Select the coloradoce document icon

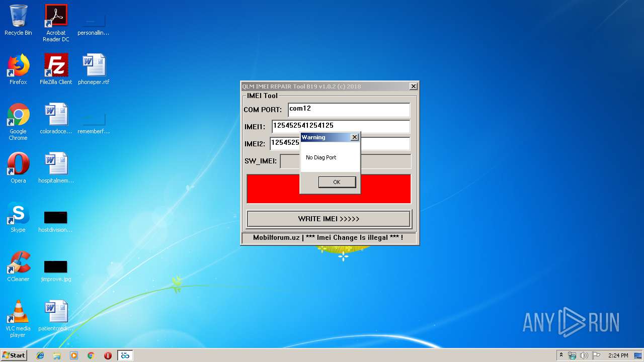pos(56,119)
